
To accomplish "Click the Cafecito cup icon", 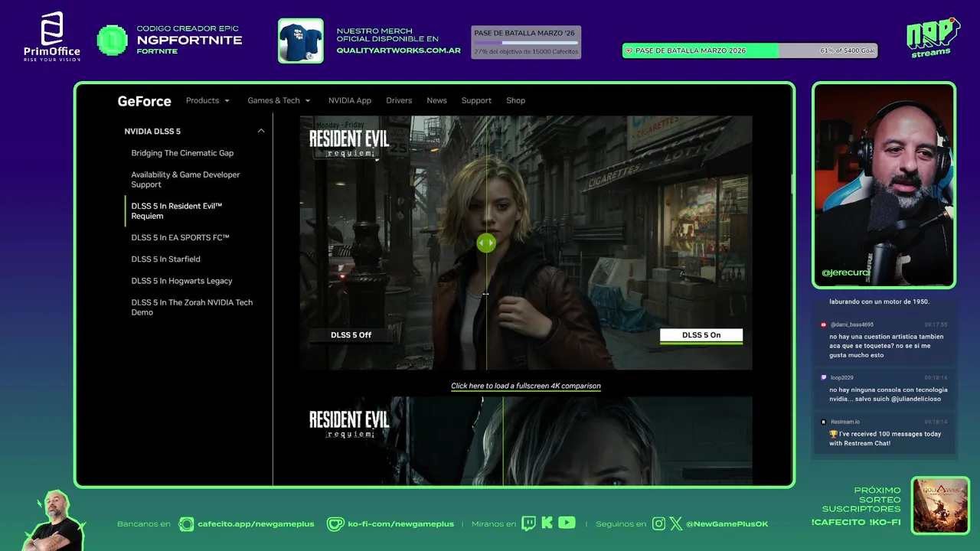I will [186, 524].
